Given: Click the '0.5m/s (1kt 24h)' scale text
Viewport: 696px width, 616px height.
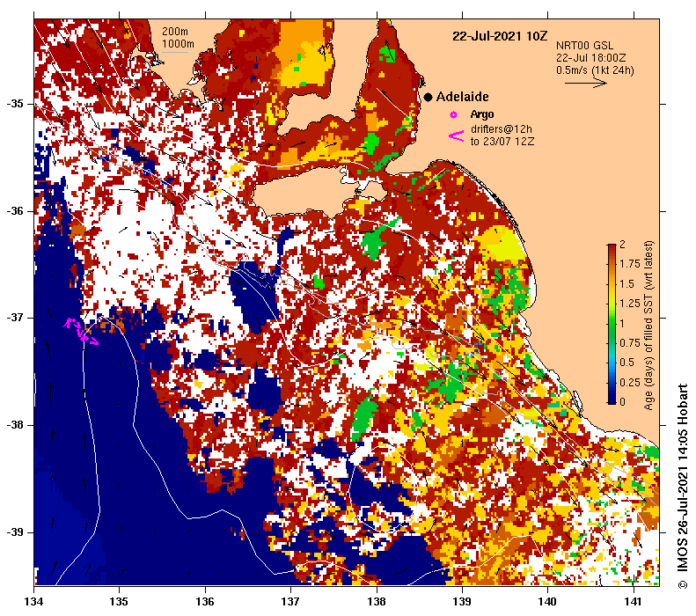Looking at the screenshot, I should (x=595, y=70).
